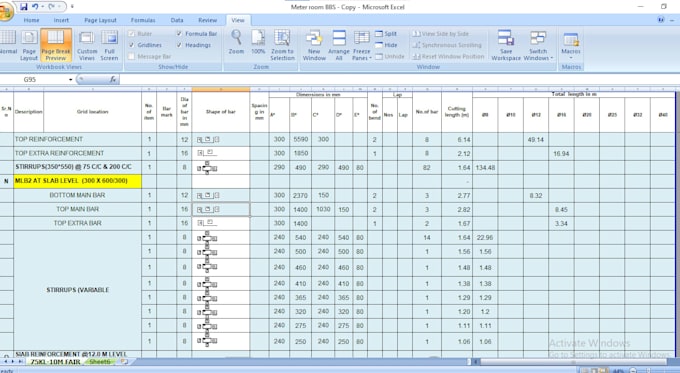Screen dimensions: 680x373
Task: Select the View ribbon tab
Action: 238,20
